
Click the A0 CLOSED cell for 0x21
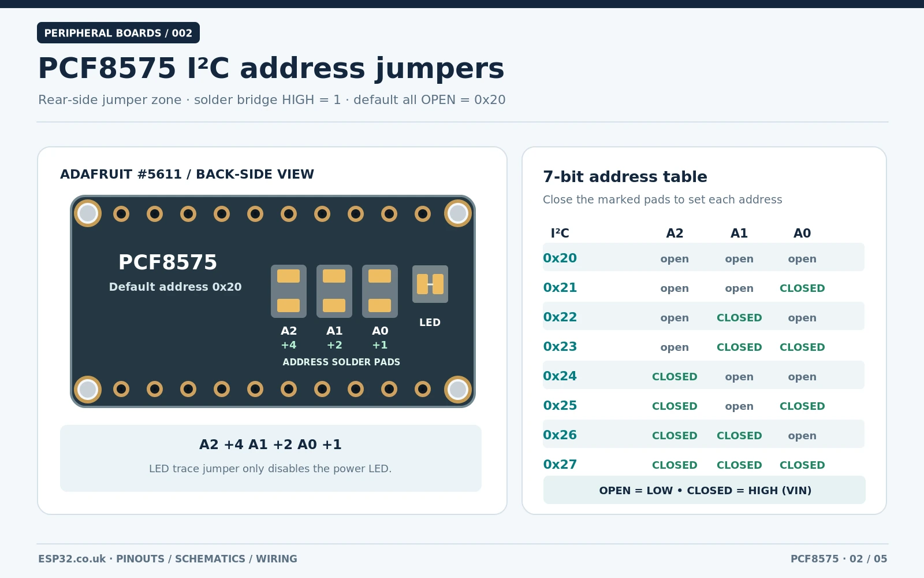802,288
